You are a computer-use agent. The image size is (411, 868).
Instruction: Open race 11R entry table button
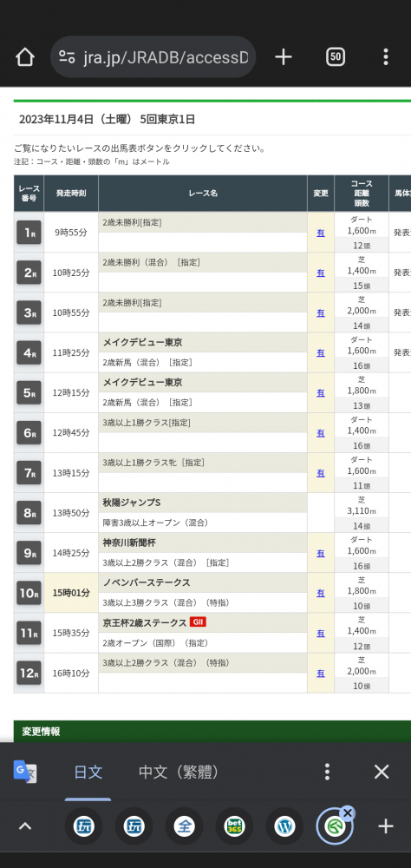click(x=29, y=633)
